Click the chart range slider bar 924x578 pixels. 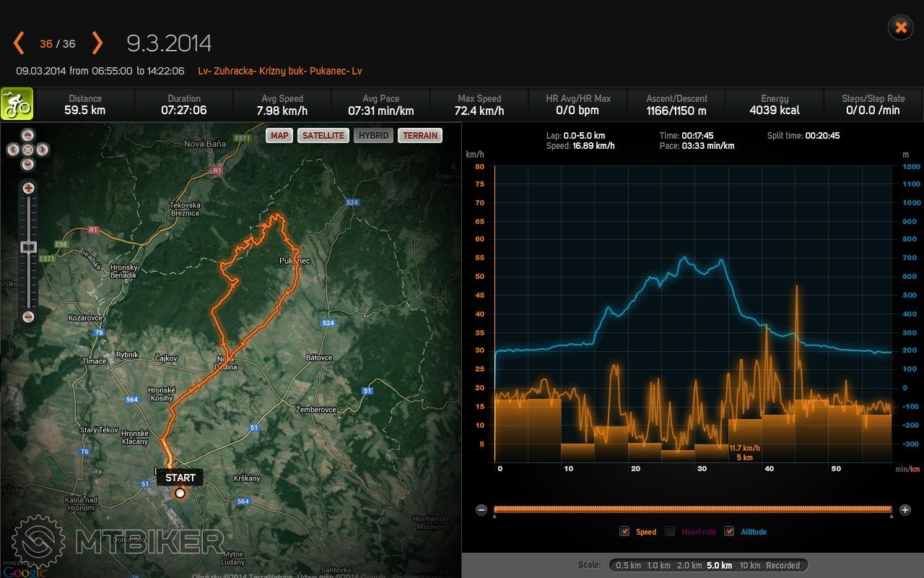692,509
